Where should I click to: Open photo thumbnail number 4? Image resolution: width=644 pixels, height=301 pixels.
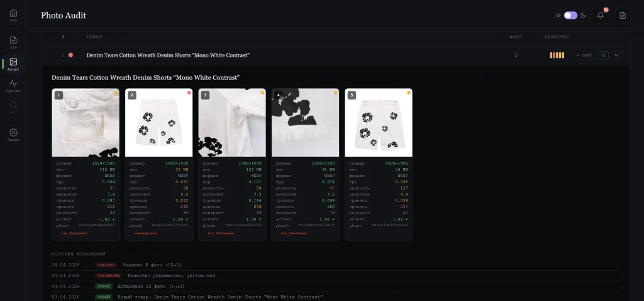point(305,123)
